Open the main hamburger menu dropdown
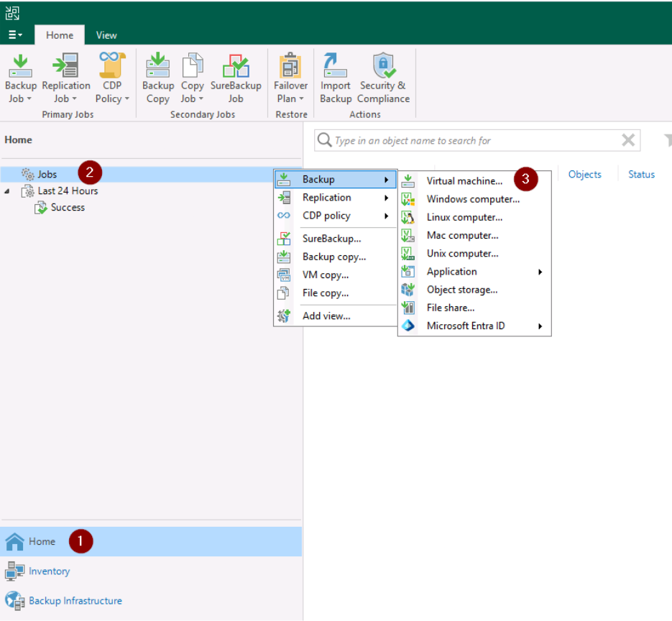The image size is (672, 621). 15,34
